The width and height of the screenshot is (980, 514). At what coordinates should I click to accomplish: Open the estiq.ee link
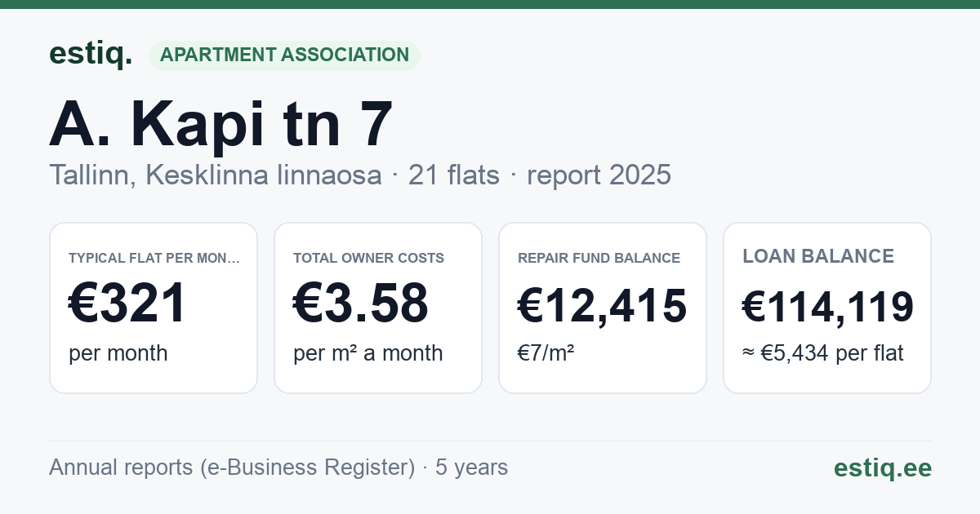883,467
